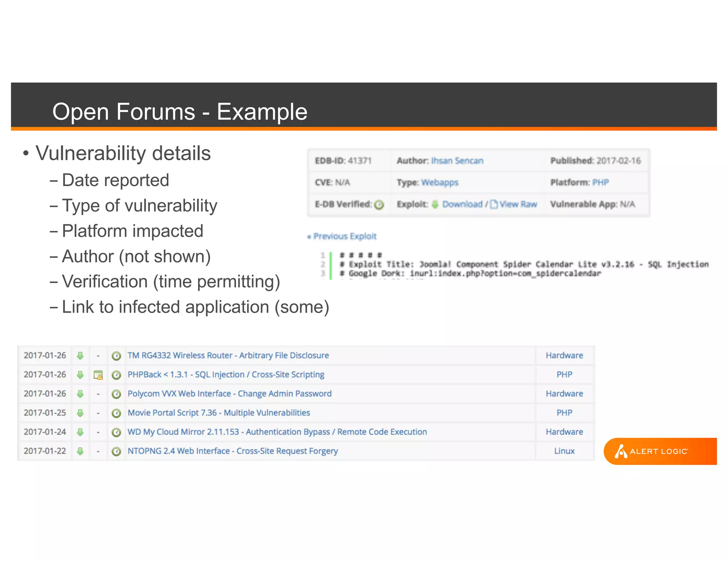
Task: Click date 2017-01-26 in TM RG4332 row
Action: coord(45,355)
